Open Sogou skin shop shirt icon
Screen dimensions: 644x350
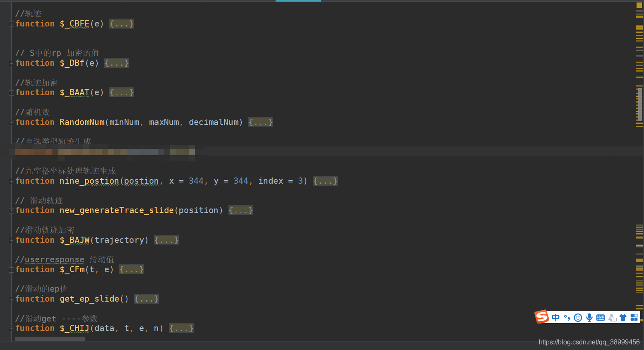point(623,317)
